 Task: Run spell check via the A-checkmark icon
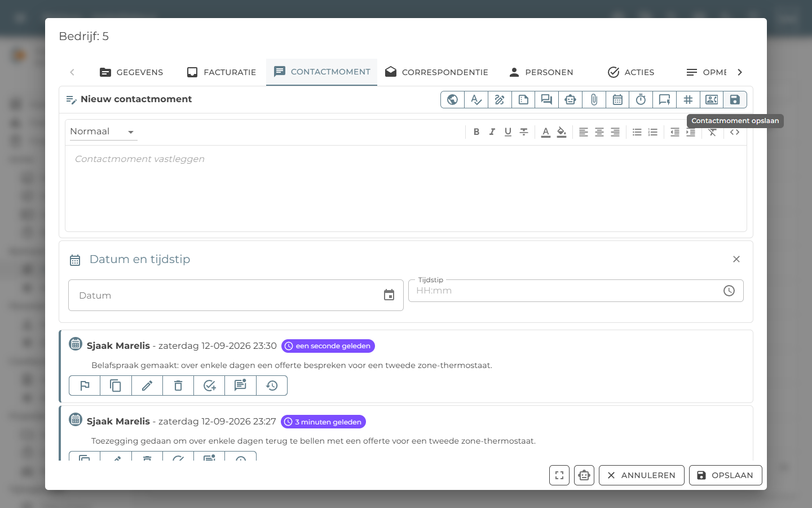(x=476, y=100)
